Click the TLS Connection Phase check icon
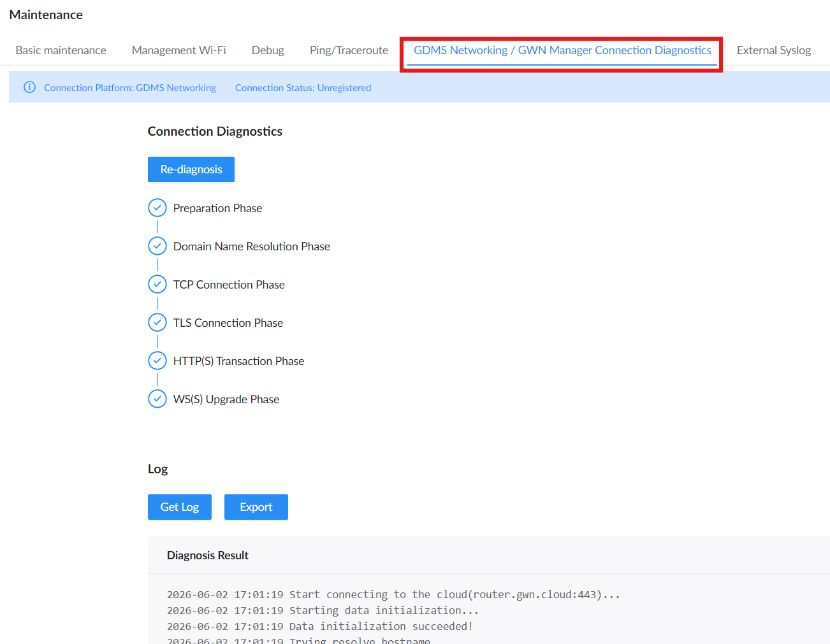Viewport: 830px width, 644px height. 157,322
